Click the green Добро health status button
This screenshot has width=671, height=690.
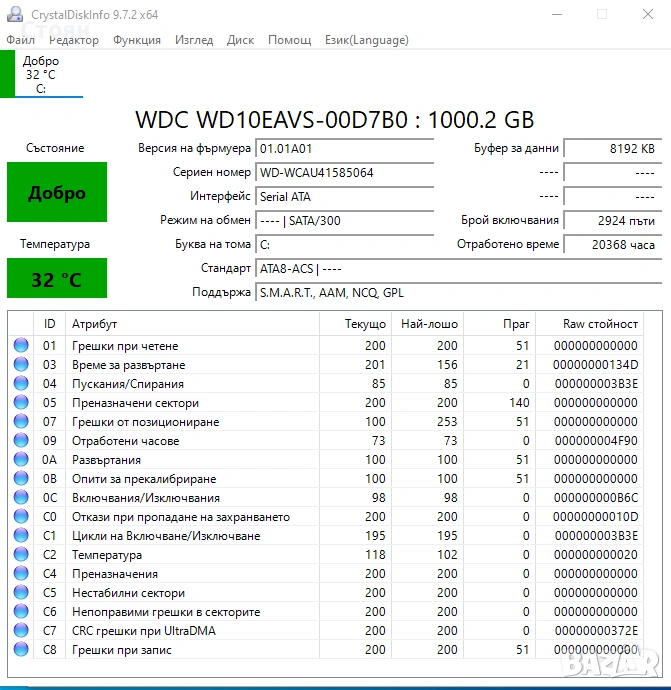pos(56,193)
